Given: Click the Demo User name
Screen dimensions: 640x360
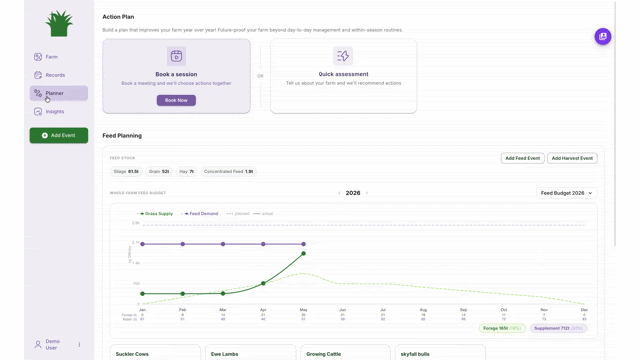Looking at the screenshot, I should click(53, 344).
